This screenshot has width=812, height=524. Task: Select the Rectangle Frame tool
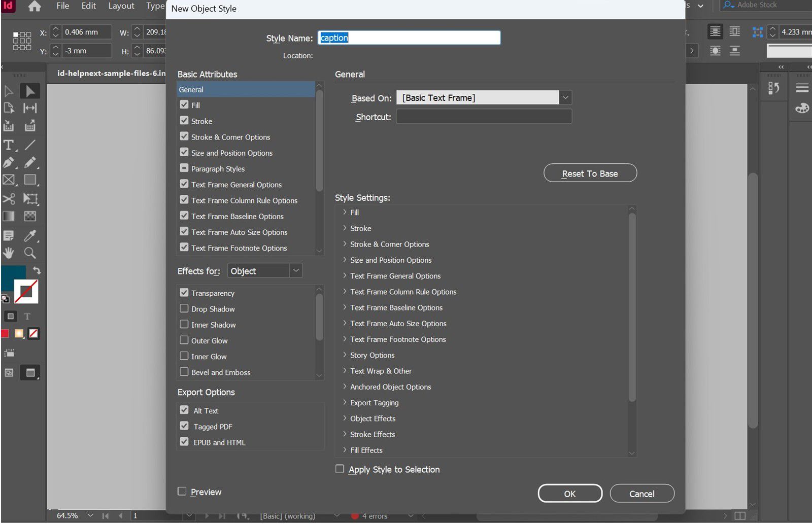pos(9,180)
